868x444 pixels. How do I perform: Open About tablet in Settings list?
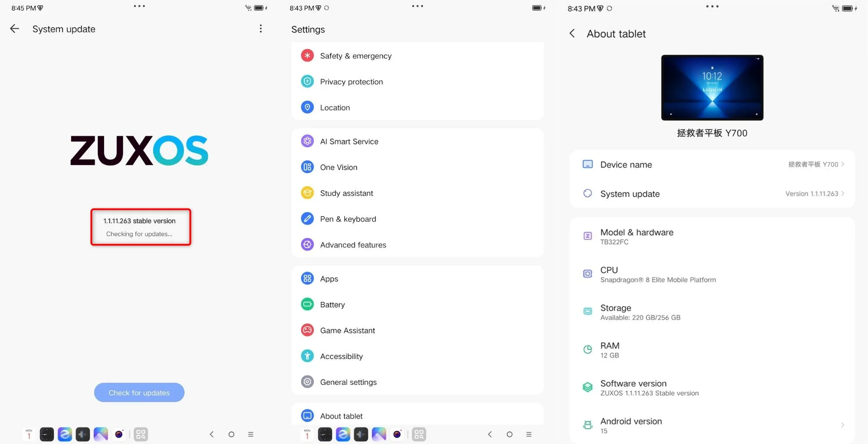click(x=341, y=416)
